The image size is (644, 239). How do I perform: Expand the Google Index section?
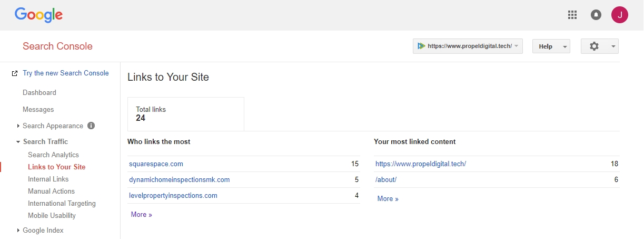click(x=18, y=230)
